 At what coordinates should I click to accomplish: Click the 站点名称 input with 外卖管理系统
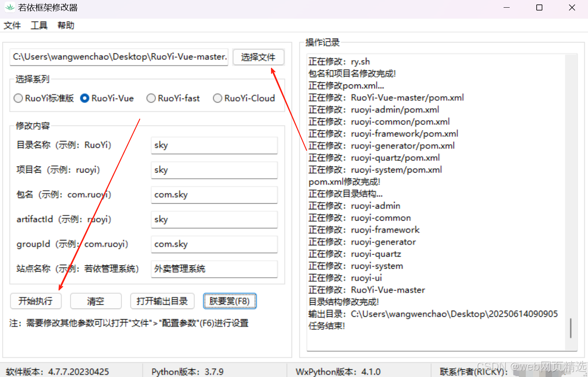(214, 269)
